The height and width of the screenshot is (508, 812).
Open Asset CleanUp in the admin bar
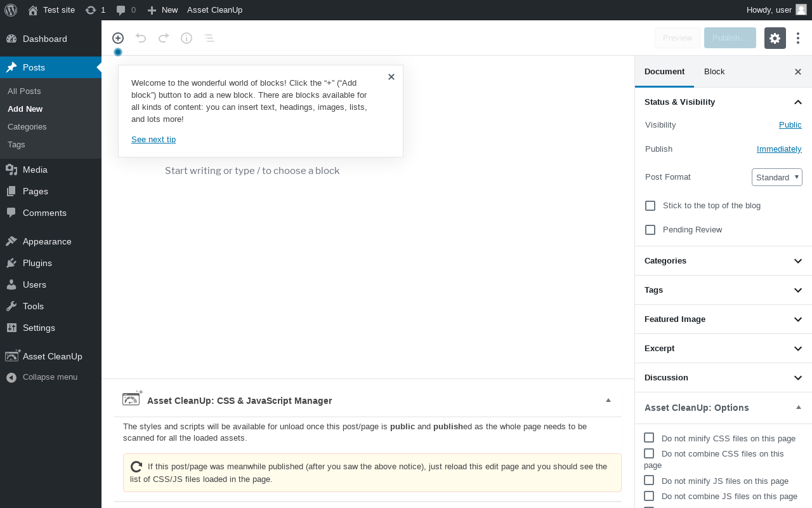214,10
